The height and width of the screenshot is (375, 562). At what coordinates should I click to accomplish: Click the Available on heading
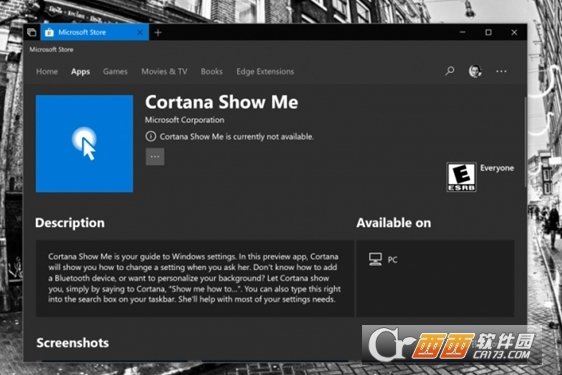[394, 223]
